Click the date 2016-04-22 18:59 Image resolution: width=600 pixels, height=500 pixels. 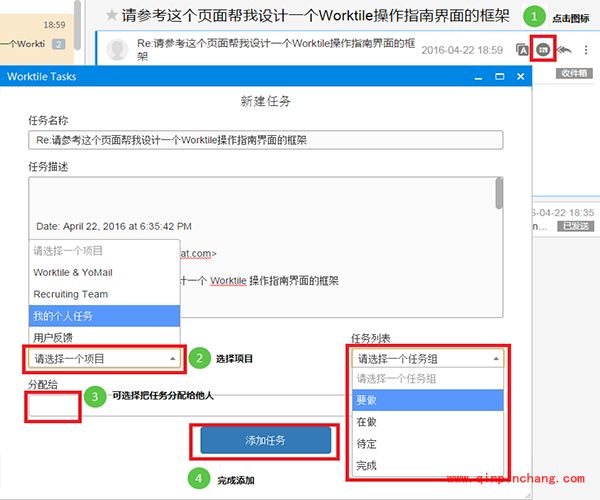[x=462, y=50]
